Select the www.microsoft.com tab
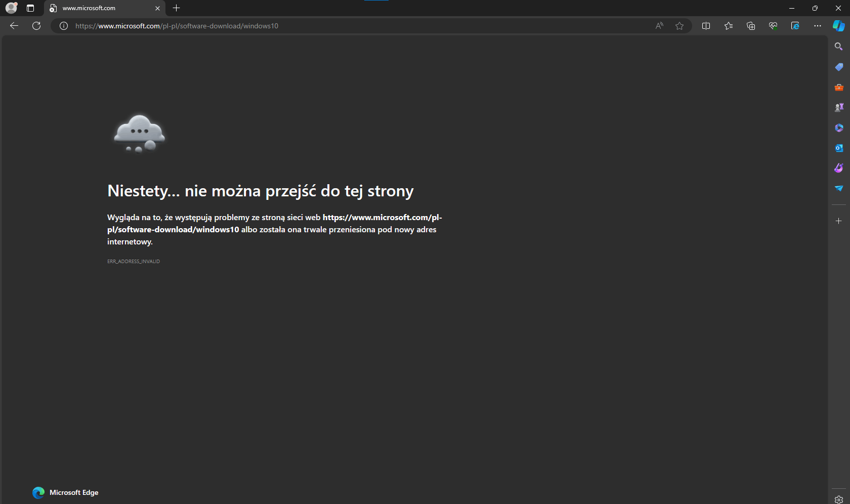 tap(105, 8)
